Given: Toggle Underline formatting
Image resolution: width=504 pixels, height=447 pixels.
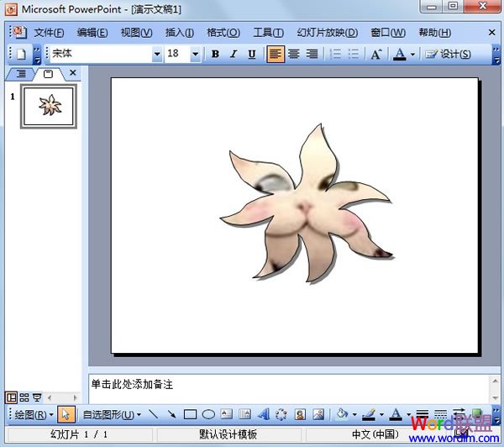Looking at the screenshot, I should 252,54.
